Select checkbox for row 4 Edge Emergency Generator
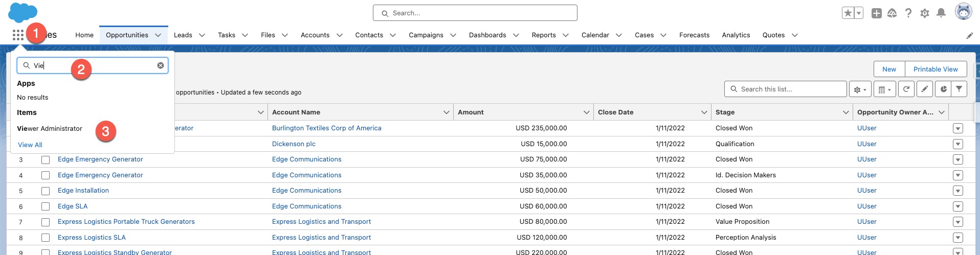980x255 pixels. click(46, 175)
